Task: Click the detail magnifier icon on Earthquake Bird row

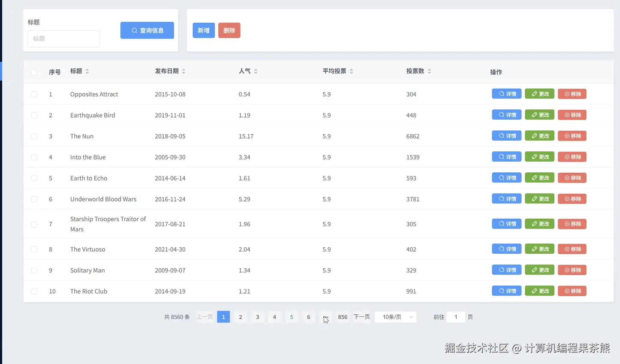Action: click(x=501, y=114)
